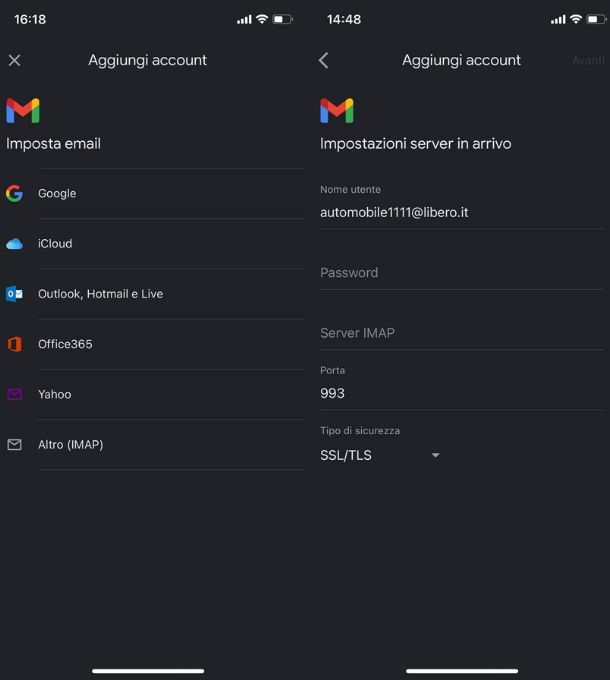Tap the battery icon in the right status bar
Viewport: 610px width, 680px height.
(x=597, y=19)
